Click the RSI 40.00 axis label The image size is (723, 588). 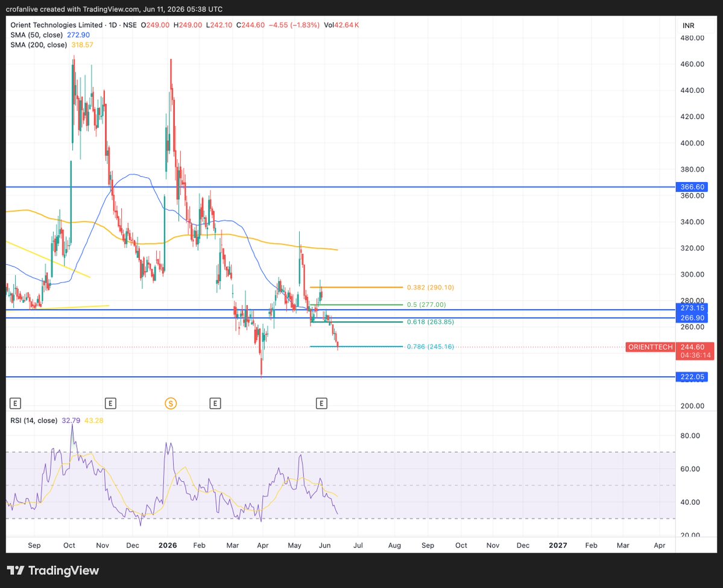(690, 502)
